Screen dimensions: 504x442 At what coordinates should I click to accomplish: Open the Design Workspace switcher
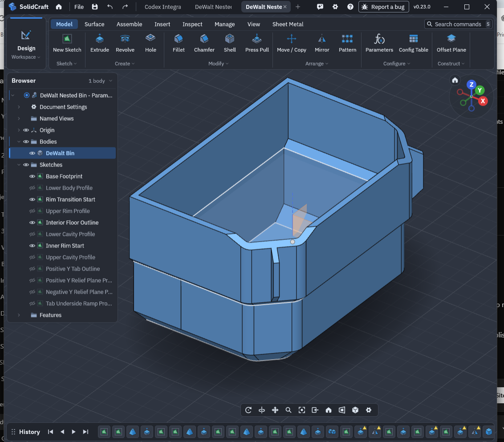[26, 45]
